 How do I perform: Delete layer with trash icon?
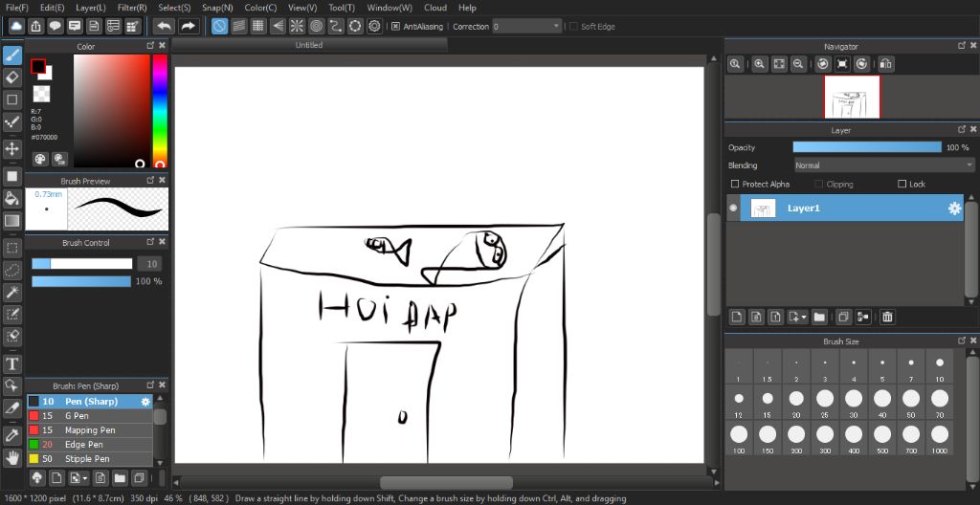[886, 317]
